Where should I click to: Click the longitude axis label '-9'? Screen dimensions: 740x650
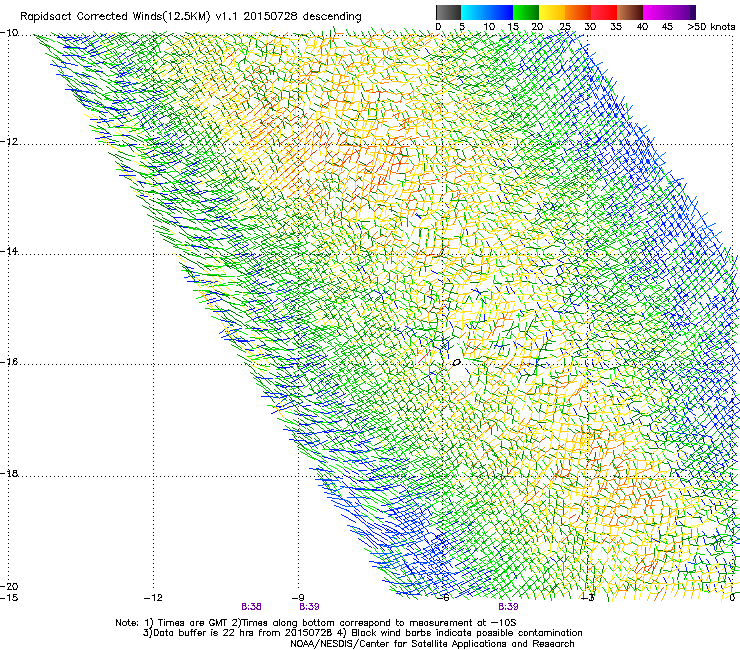pos(298,598)
